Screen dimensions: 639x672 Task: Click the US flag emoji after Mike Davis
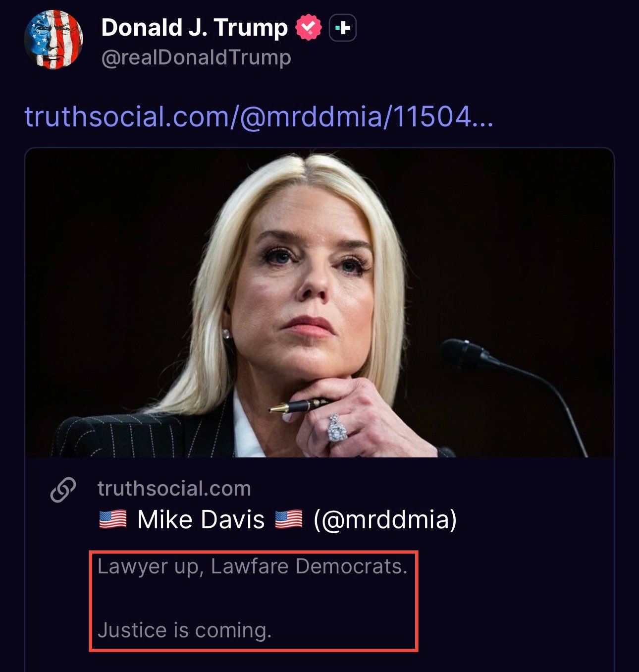click(288, 519)
